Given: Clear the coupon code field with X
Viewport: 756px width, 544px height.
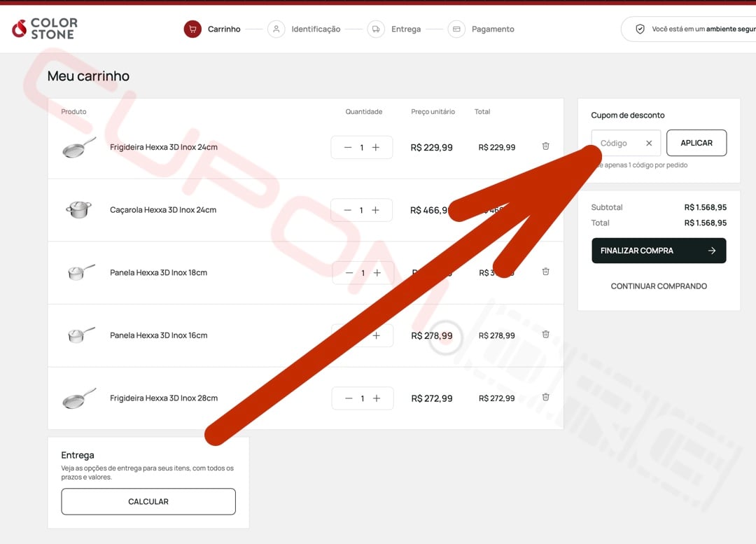Looking at the screenshot, I should pos(649,144).
